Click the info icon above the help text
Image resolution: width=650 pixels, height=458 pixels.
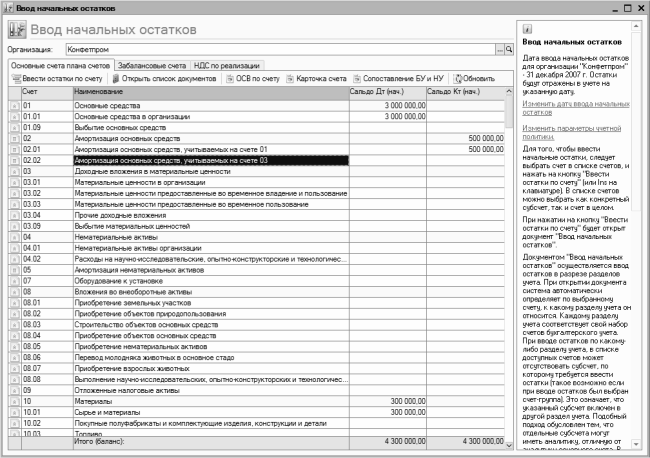527,29
